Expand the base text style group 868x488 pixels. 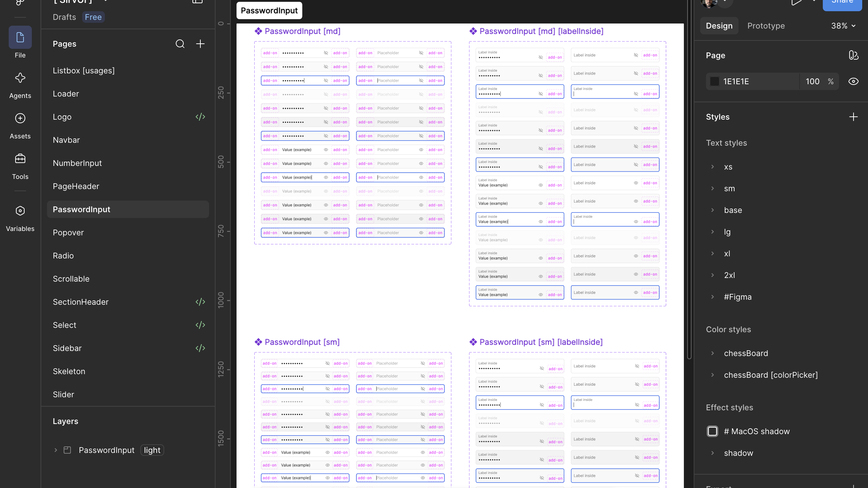pyautogui.click(x=712, y=210)
